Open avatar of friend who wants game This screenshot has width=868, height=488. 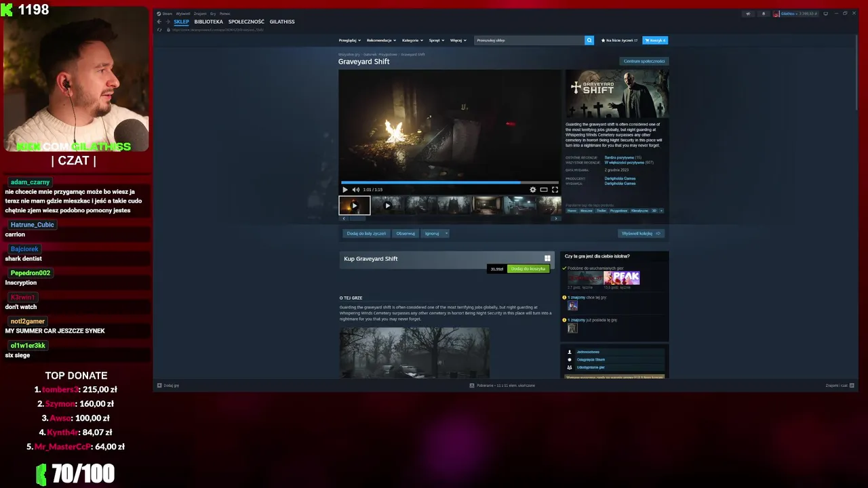click(x=572, y=306)
